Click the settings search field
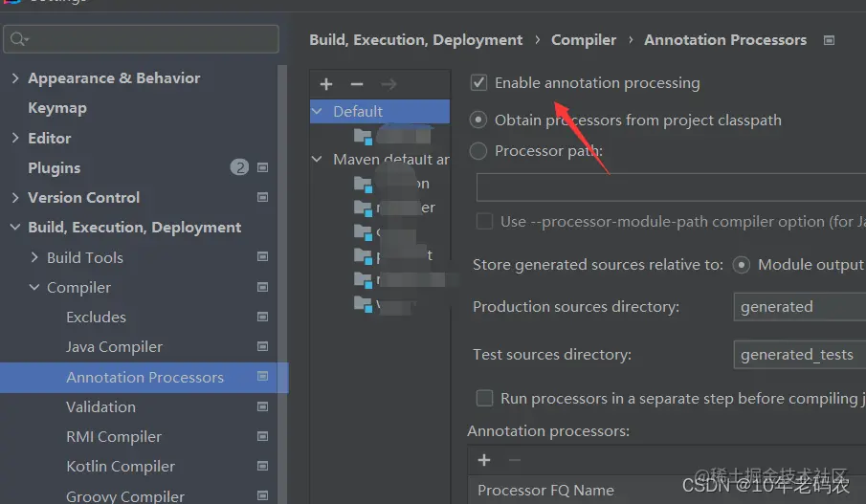The width and height of the screenshot is (866, 504). 141,39
